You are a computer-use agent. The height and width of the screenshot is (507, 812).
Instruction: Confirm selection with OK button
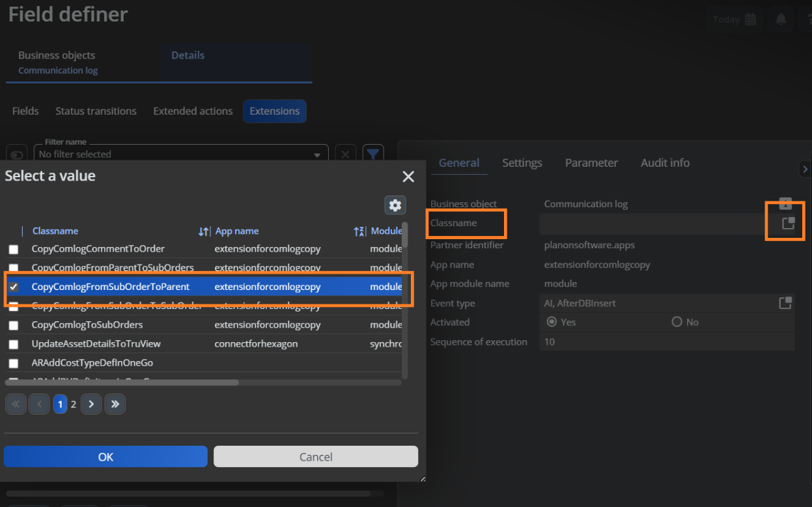pos(105,457)
